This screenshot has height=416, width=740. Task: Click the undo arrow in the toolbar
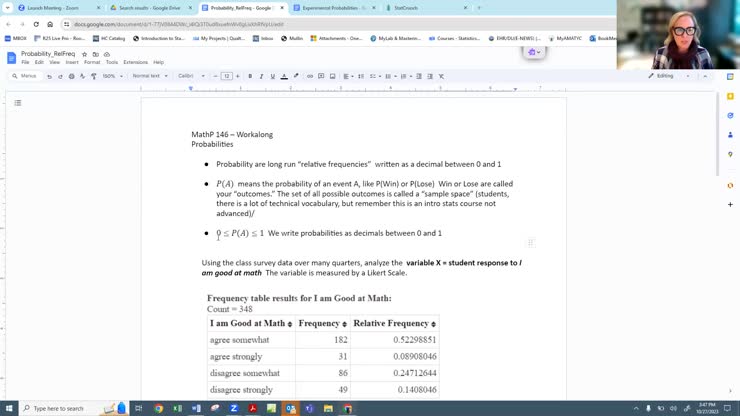pos(49,76)
